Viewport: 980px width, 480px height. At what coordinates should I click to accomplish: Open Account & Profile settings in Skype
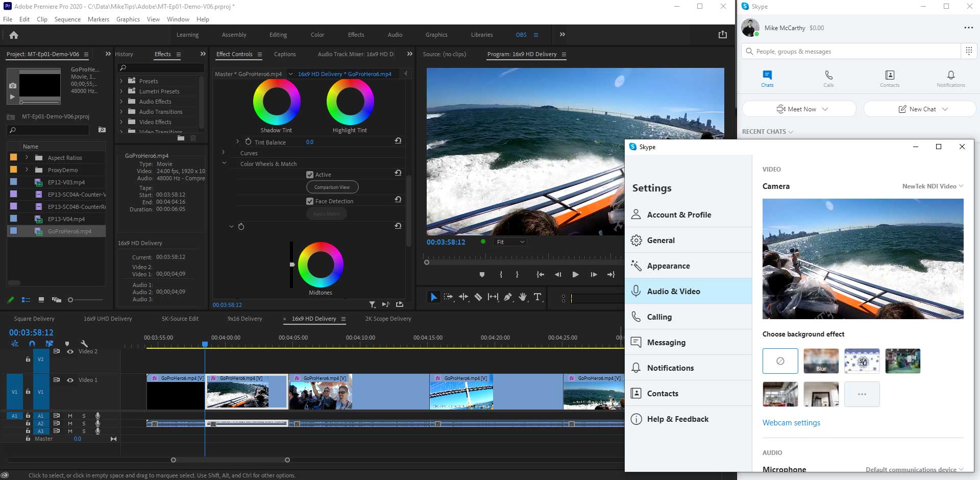coord(689,214)
